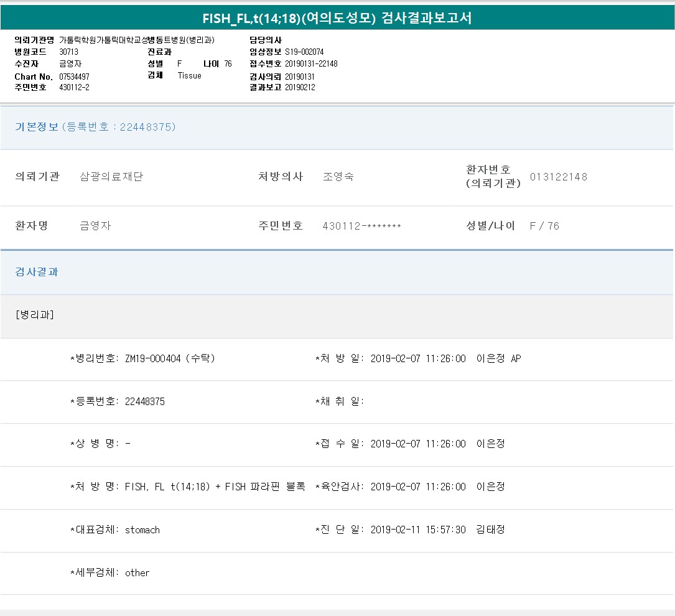This screenshot has height=616, width=675.
Task: Click pathology number ZM19-000404
Action: [x=154, y=358]
